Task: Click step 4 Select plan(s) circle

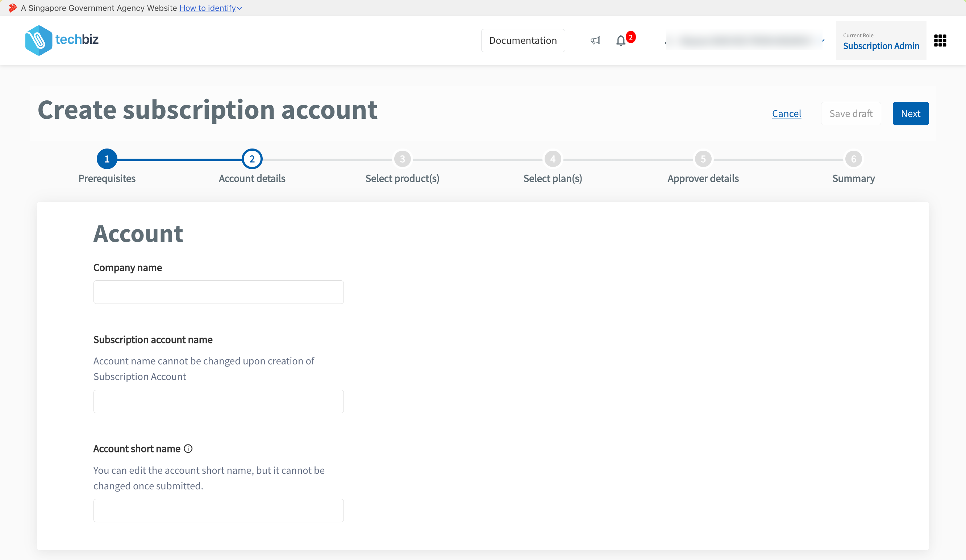Action: 553,159
